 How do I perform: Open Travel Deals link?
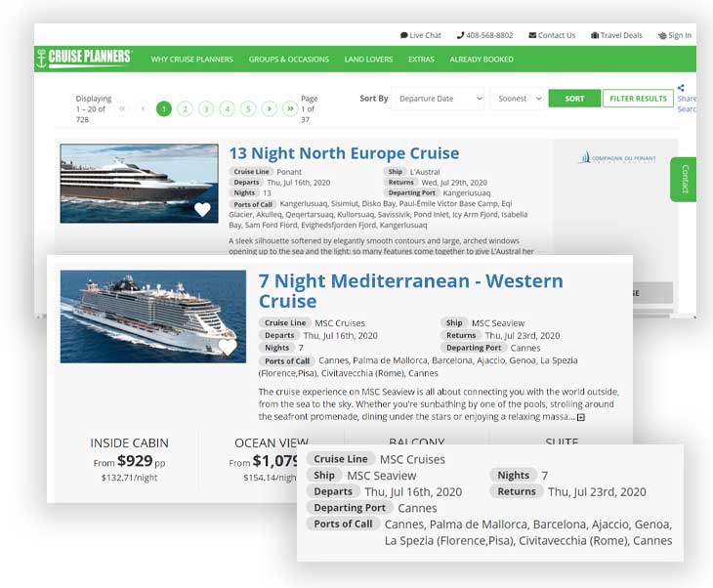pos(616,35)
